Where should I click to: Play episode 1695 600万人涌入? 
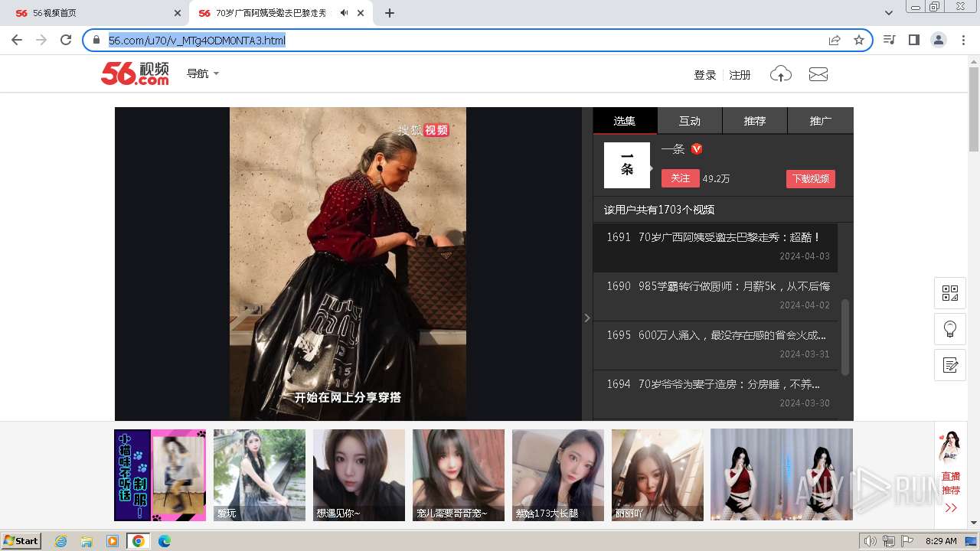(x=715, y=345)
